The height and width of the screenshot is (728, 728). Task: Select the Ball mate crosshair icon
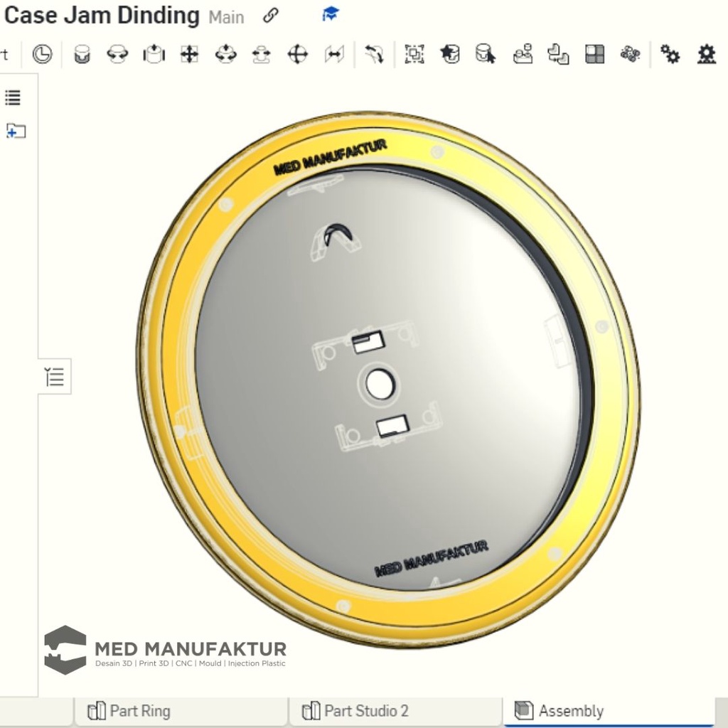(297, 54)
